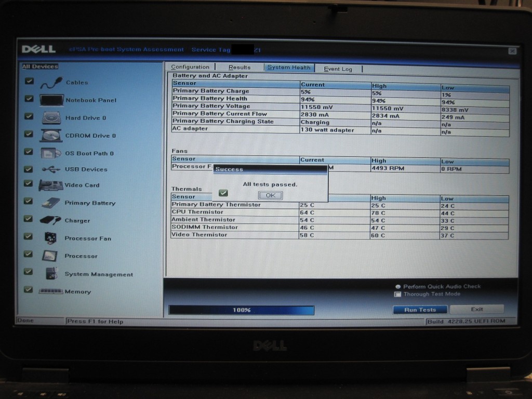Viewport: 532px width, 399px height.
Task: Select the Notebook Panel screen icon
Action: pos(51,100)
